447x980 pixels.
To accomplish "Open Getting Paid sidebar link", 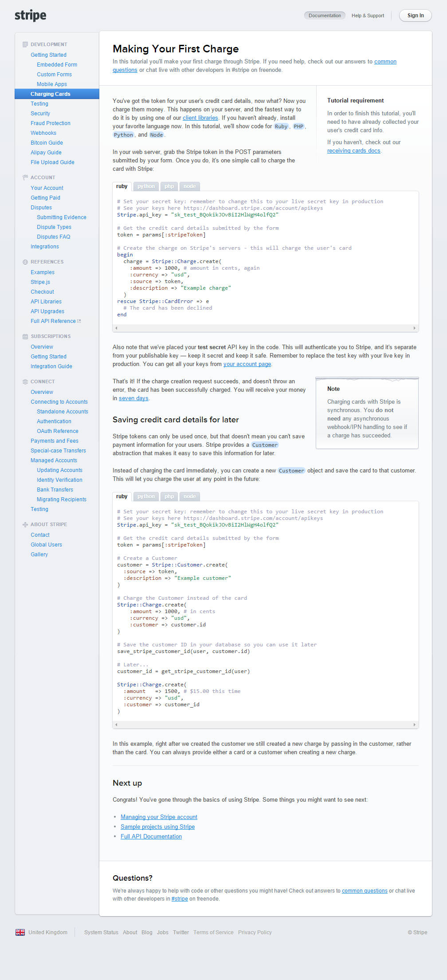I will pyautogui.click(x=45, y=198).
